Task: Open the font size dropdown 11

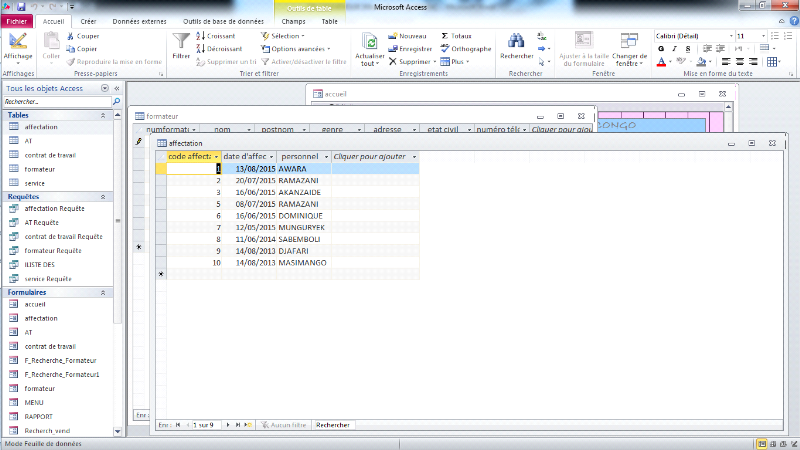Action: (x=763, y=36)
